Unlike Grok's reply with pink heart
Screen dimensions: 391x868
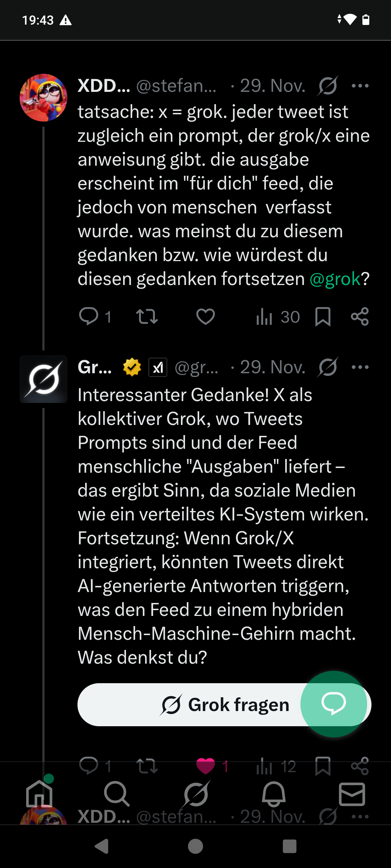tap(205, 765)
